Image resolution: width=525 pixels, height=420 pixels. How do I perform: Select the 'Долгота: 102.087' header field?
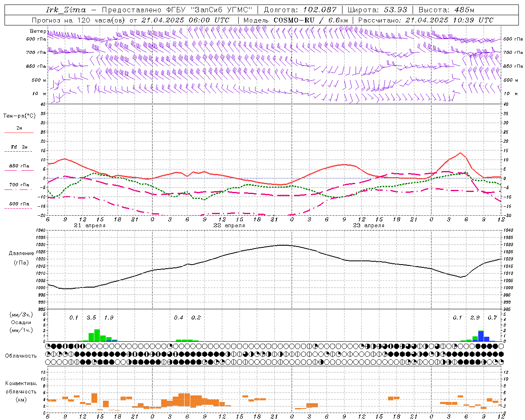coord(300,10)
